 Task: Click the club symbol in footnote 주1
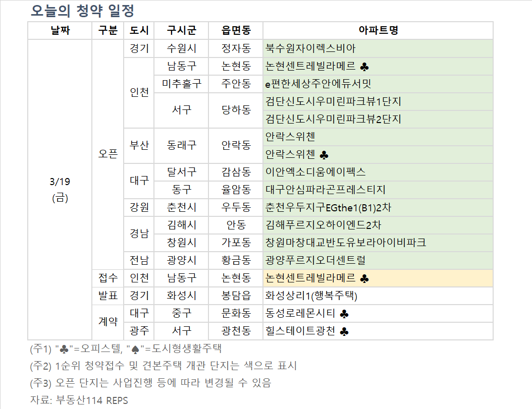click(x=64, y=349)
